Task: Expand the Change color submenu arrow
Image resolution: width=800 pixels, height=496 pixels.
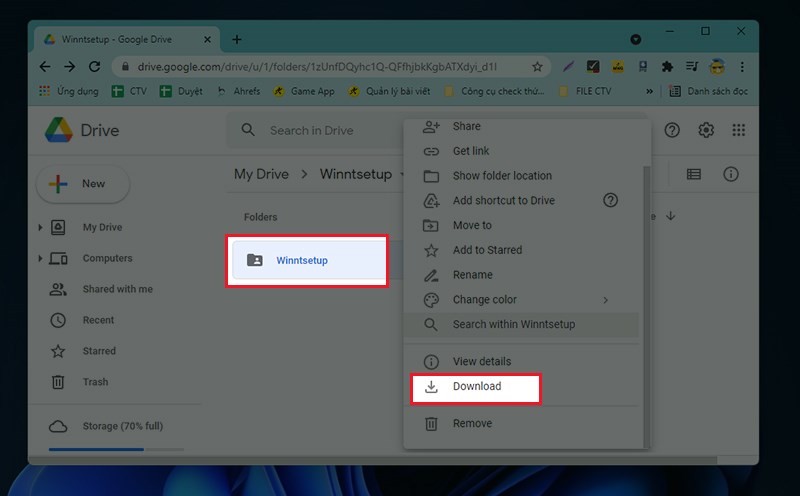Action: point(606,300)
